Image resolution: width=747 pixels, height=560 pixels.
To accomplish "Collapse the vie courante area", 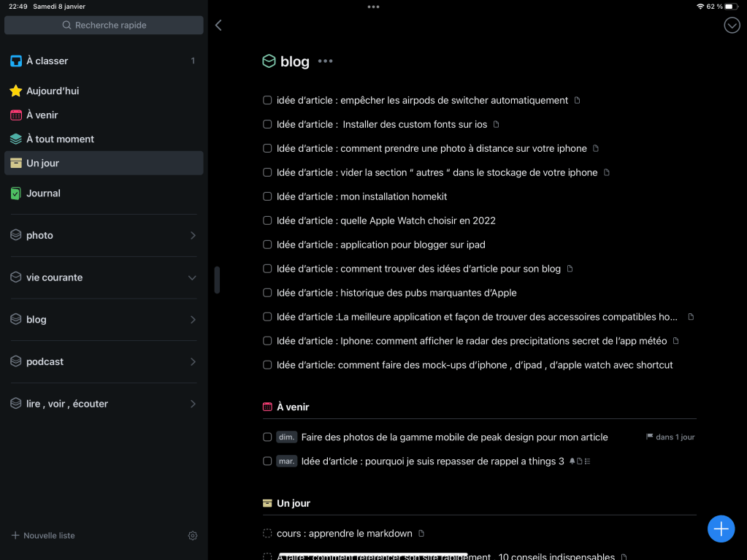I will click(193, 278).
